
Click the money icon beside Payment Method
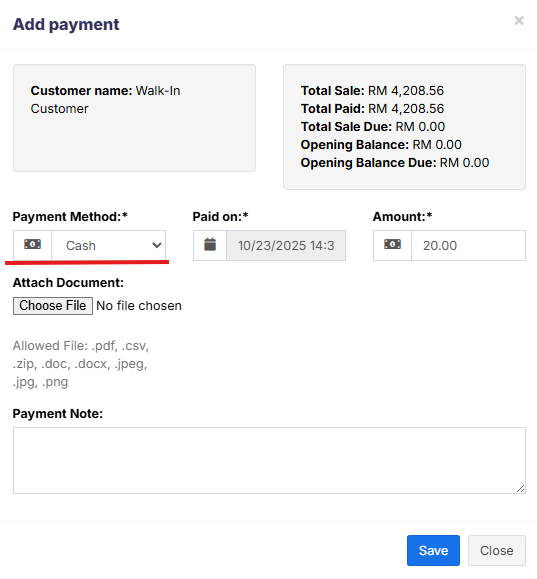click(x=33, y=244)
